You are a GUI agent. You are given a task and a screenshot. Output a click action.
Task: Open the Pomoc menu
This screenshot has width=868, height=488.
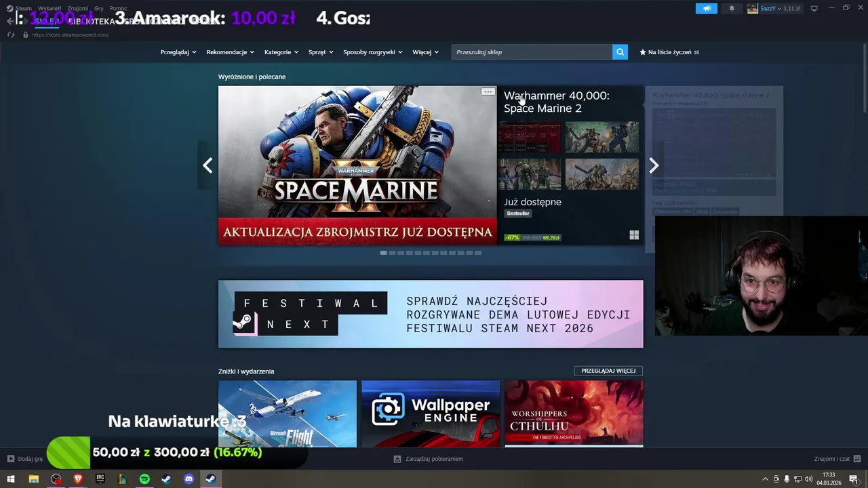point(118,8)
